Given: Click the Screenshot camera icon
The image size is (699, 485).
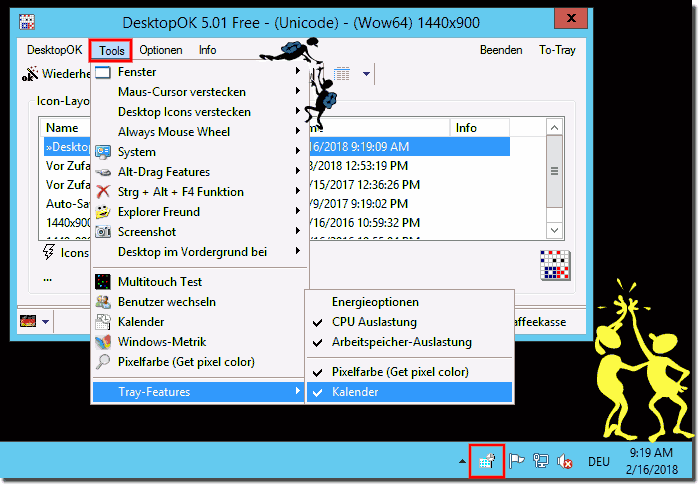Looking at the screenshot, I should [x=103, y=232].
